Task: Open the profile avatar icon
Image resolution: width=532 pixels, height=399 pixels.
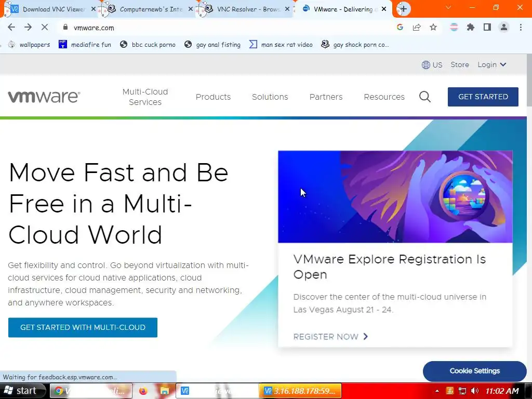Action: click(x=504, y=28)
